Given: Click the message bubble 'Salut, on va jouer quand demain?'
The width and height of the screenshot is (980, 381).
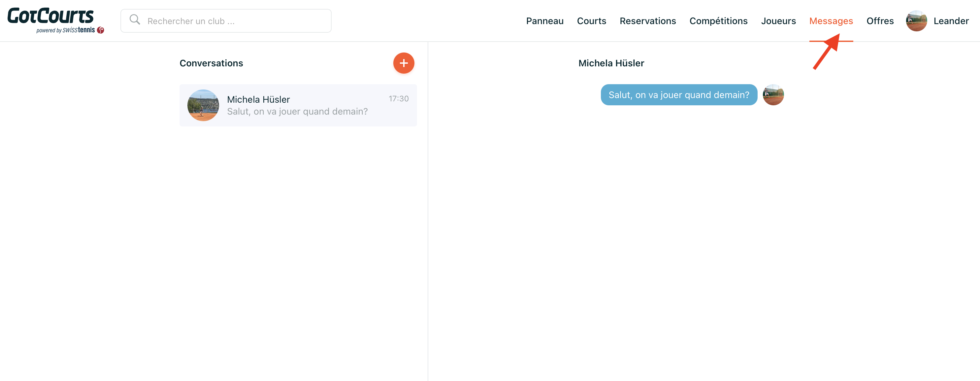Looking at the screenshot, I should 679,95.
